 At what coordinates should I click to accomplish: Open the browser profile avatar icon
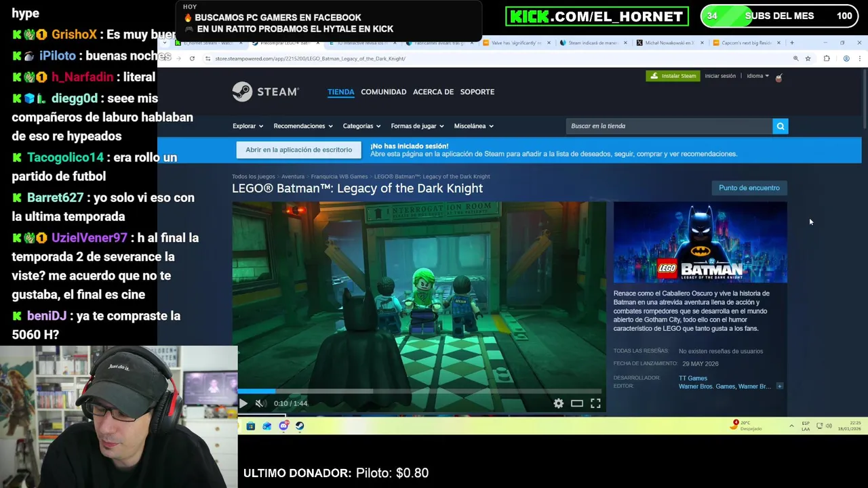tap(846, 59)
